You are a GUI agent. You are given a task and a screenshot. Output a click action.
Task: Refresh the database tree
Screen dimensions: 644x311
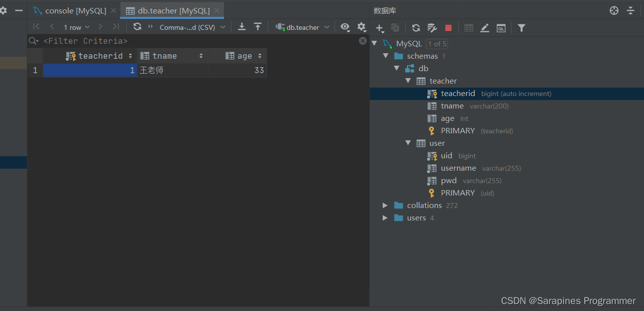coord(416,28)
